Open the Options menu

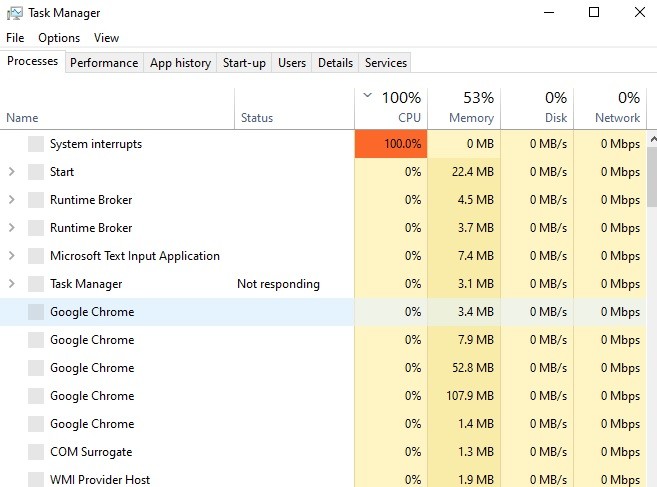point(59,38)
